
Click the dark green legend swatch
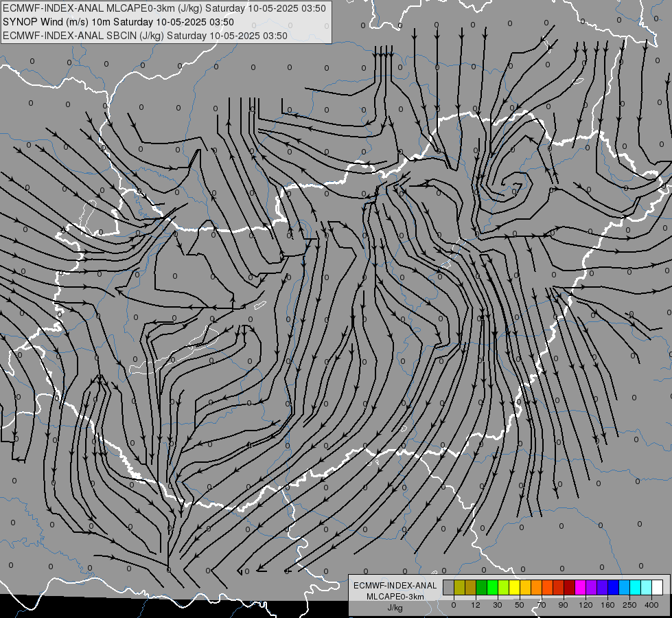(481, 587)
